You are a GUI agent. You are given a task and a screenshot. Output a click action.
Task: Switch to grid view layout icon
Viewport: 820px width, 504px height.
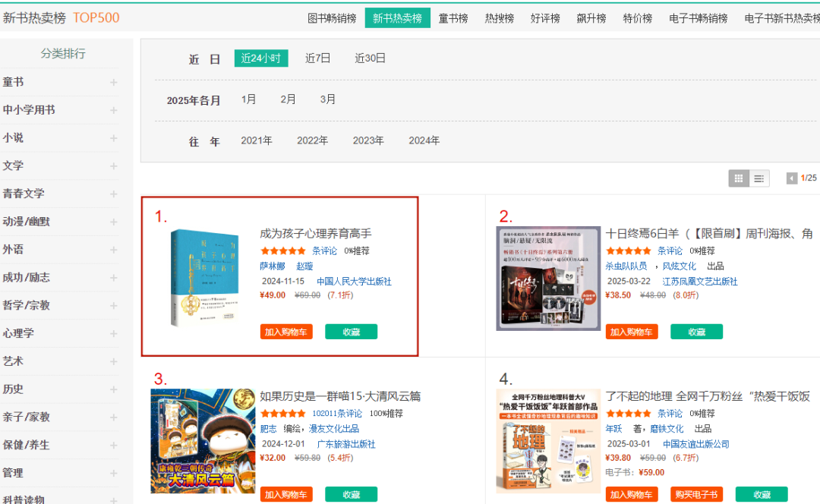(738, 178)
